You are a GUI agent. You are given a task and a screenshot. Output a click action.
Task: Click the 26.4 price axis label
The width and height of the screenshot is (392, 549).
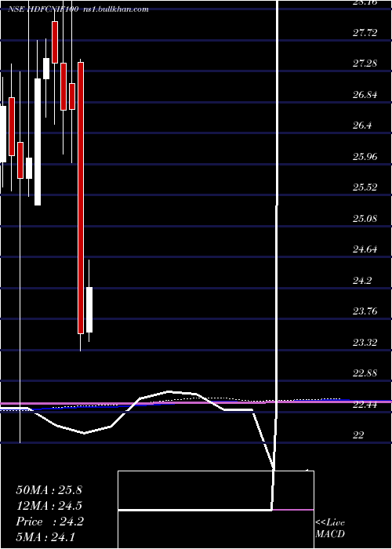tap(362, 125)
